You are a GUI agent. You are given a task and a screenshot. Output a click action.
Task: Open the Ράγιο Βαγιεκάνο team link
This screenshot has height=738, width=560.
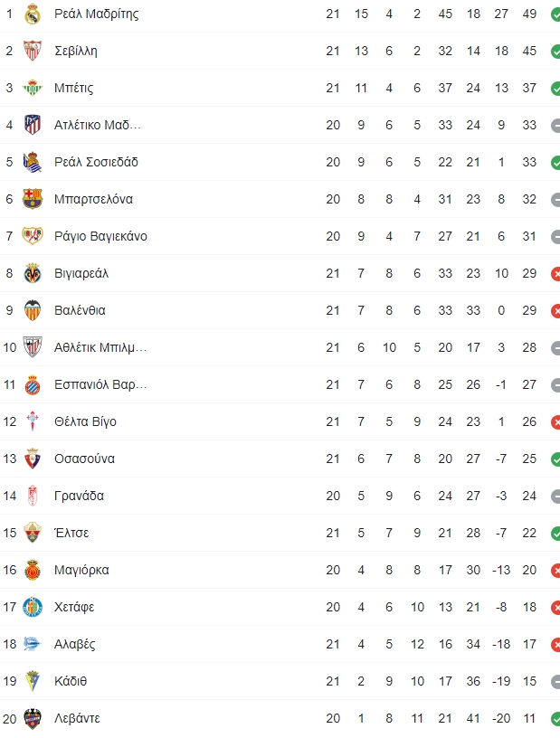click(x=100, y=236)
